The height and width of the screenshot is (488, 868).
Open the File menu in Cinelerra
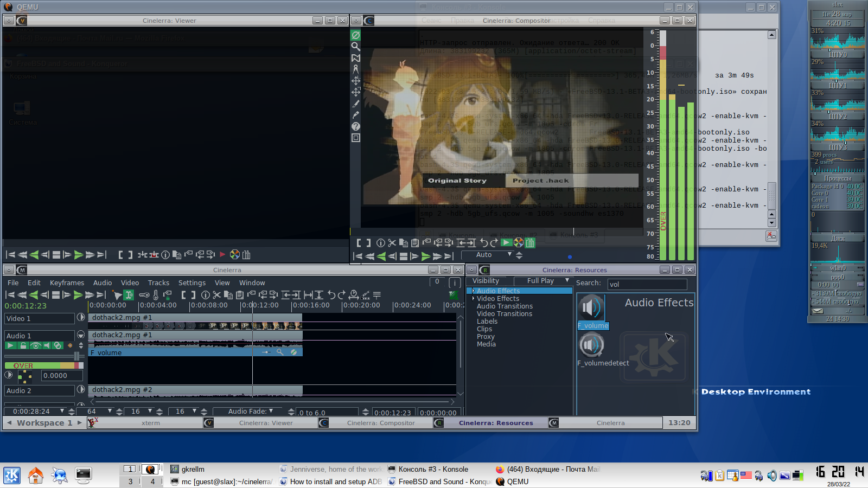point(13,283)
